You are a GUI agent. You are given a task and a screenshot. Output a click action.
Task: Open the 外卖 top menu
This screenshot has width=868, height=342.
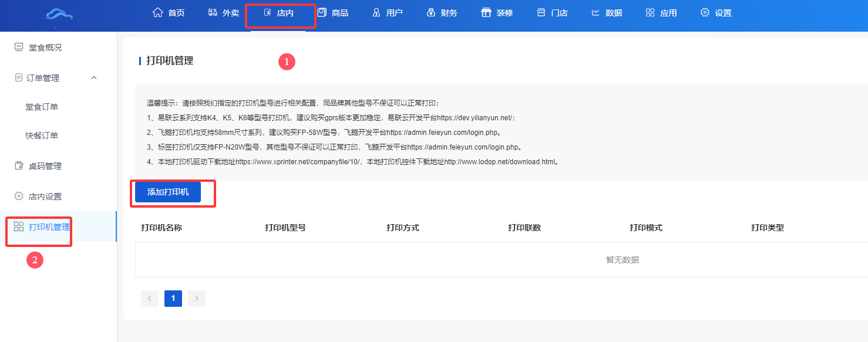point(231,13)
